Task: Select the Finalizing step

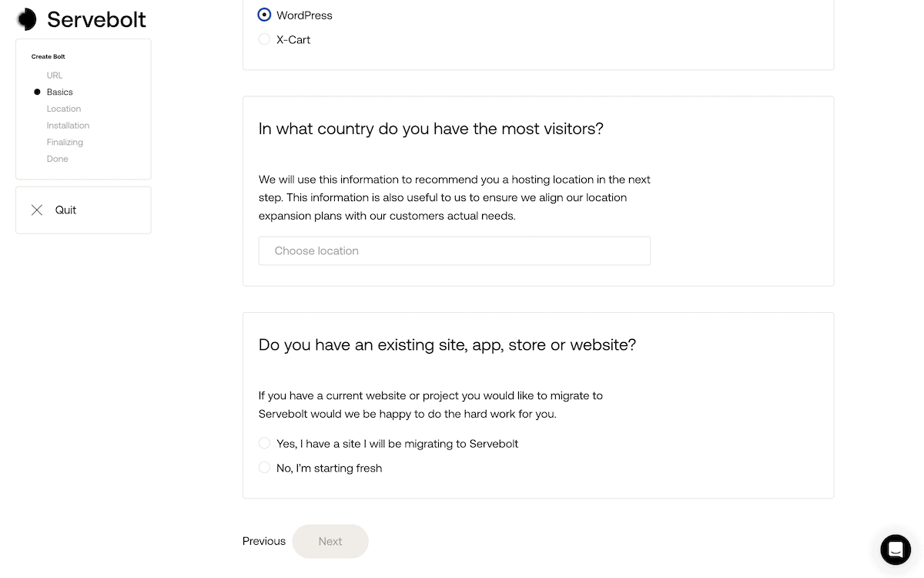Action: click(x=65, y=142)
